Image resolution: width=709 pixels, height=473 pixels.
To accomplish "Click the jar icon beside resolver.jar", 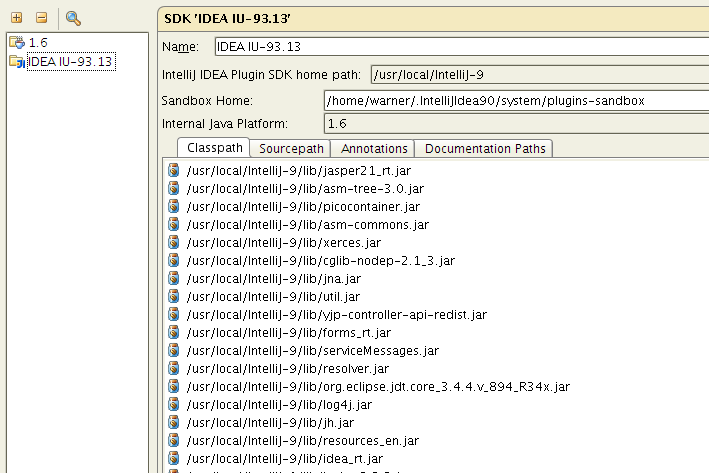I will point(174,368).
